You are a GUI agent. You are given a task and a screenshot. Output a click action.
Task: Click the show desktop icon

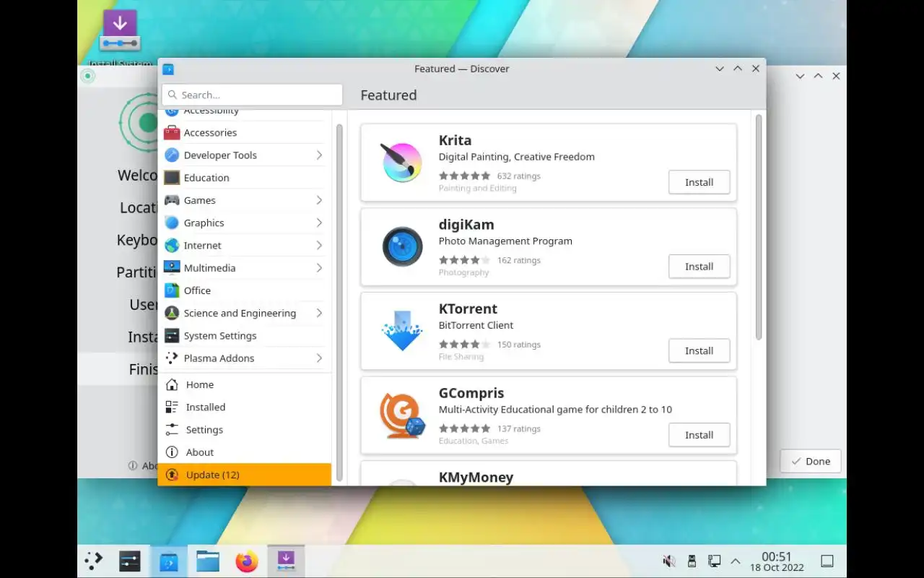(x=828, y=561)
